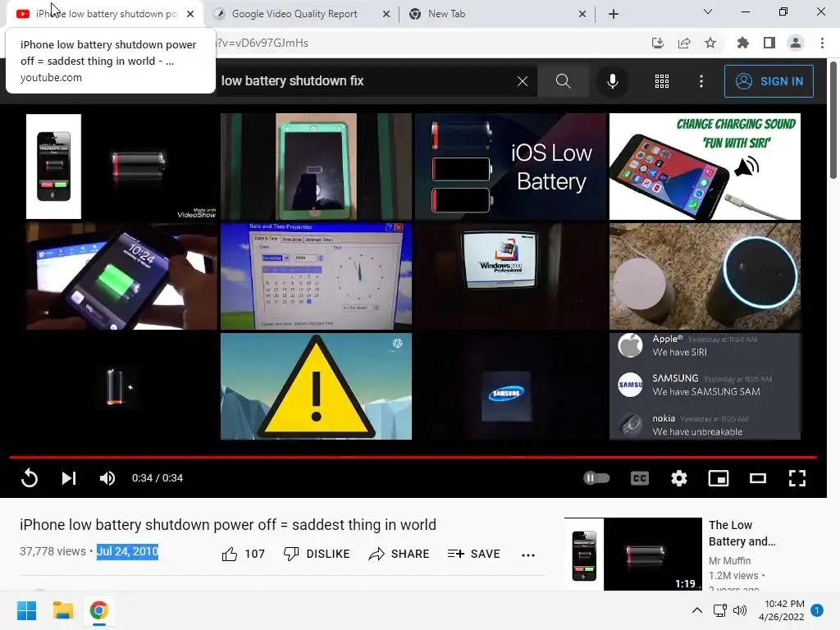Image resolution: width=840 pixels, height=630 pixels.
Task: Open the yellow warning triangle endscreen video
Action: [x=316, y=386]
